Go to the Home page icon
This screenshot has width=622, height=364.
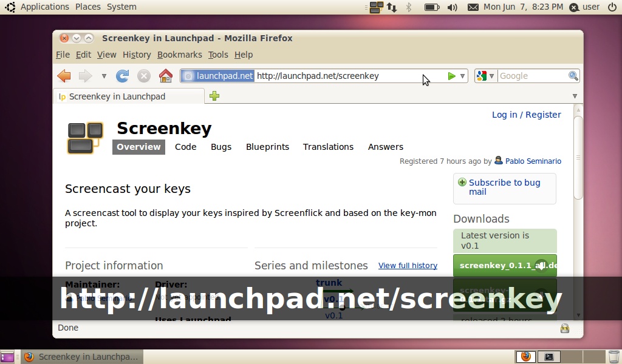(166, 76)
